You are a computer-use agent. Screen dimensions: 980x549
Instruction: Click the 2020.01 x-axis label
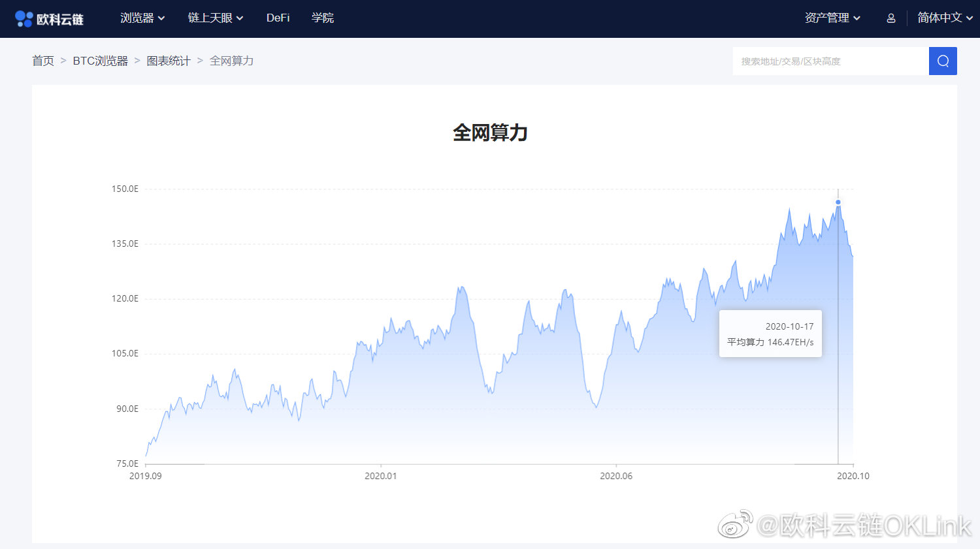380,476
